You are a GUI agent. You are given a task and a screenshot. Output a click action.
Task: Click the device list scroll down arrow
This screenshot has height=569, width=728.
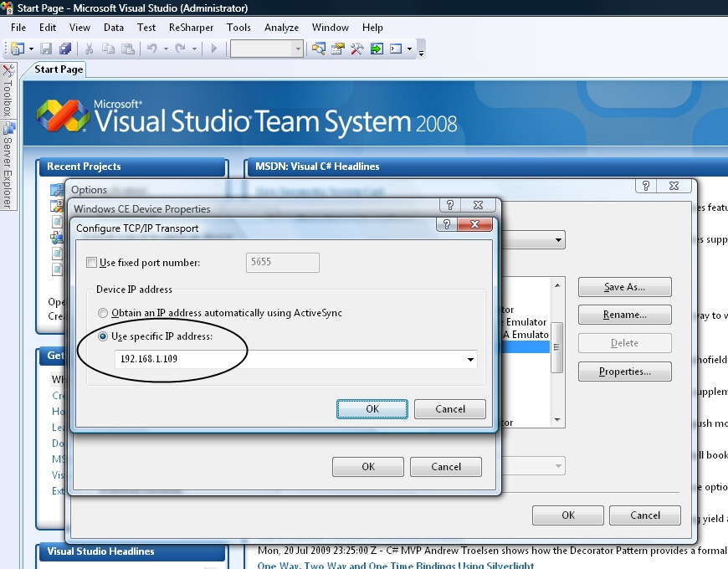pos(557,420)
